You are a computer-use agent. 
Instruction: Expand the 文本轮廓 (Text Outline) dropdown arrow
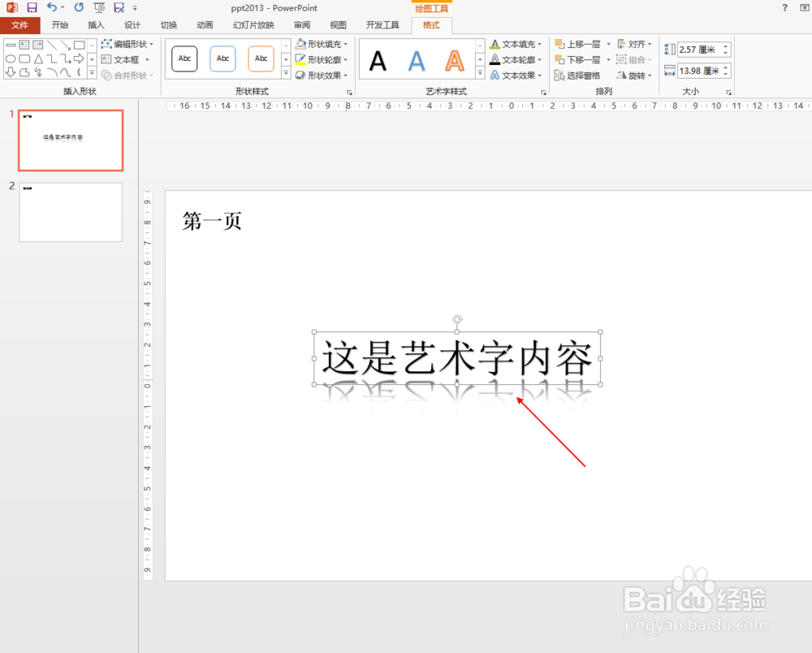click(x=541, y=58)
